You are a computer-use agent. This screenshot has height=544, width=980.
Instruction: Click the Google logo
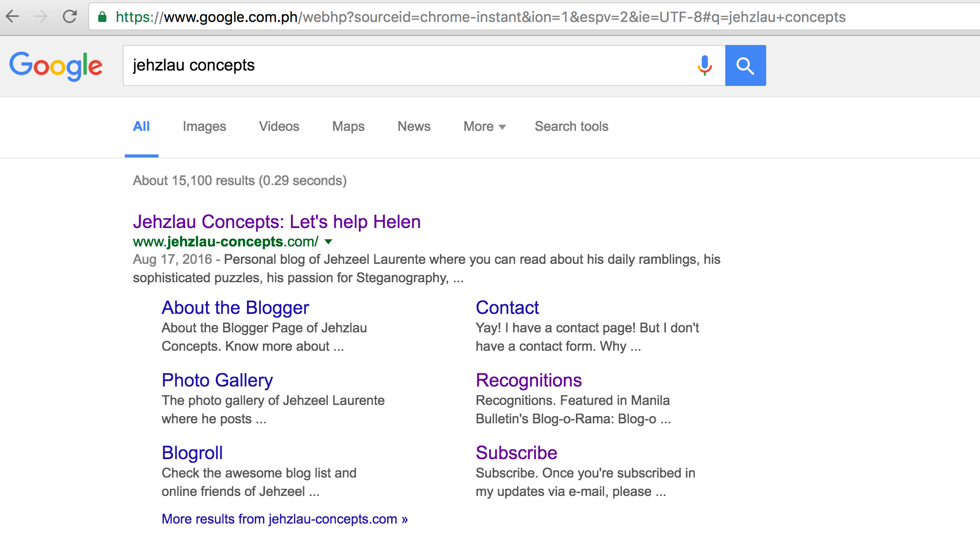(56, 66)
